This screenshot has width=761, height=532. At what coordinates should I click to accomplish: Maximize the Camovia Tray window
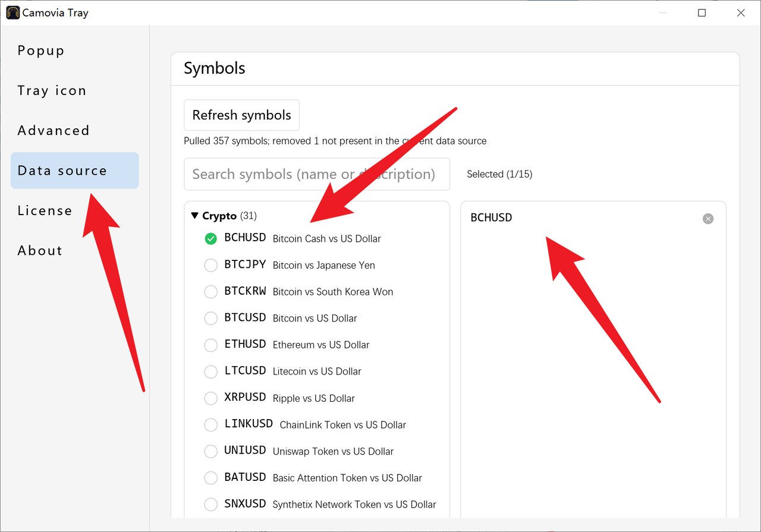click(x=702, y=12)
